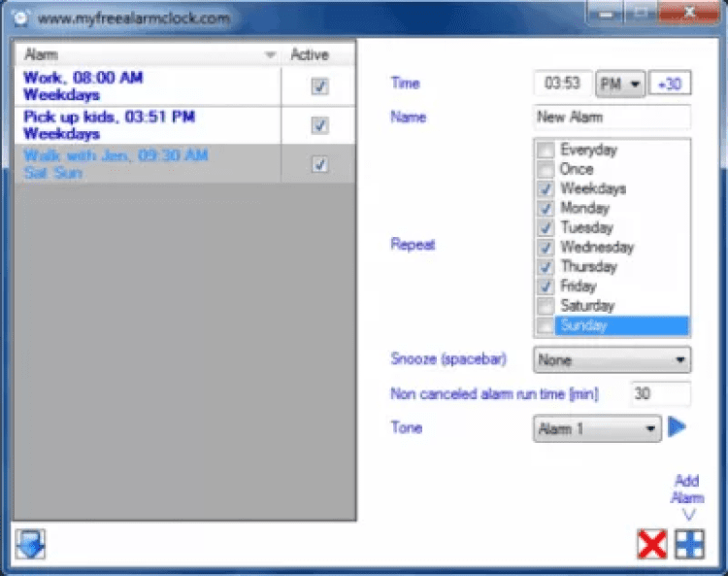Click the Repeat label
The width and height of the screenshot is (728, 576).
coord(413,245)
